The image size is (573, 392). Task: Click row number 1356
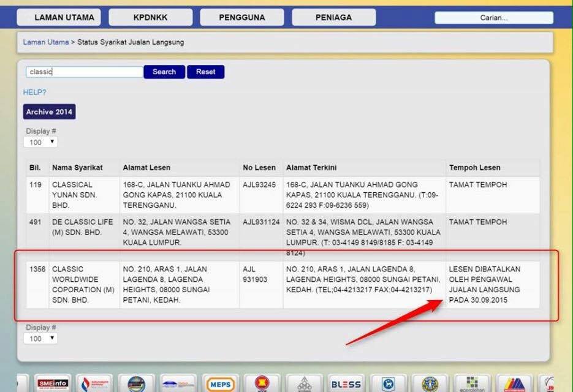pyautogui.click(x=37, y=269)
